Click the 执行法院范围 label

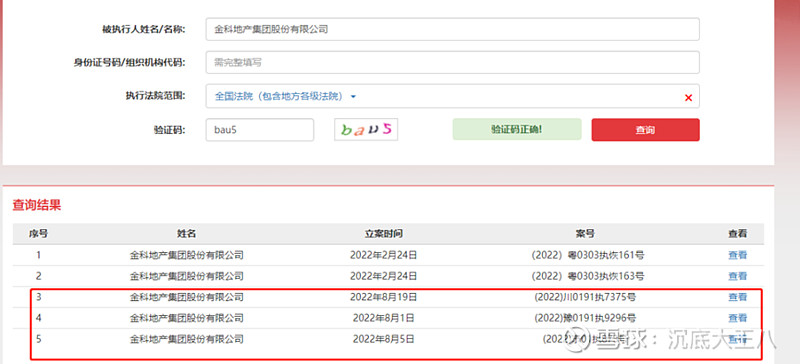(156, 96)
